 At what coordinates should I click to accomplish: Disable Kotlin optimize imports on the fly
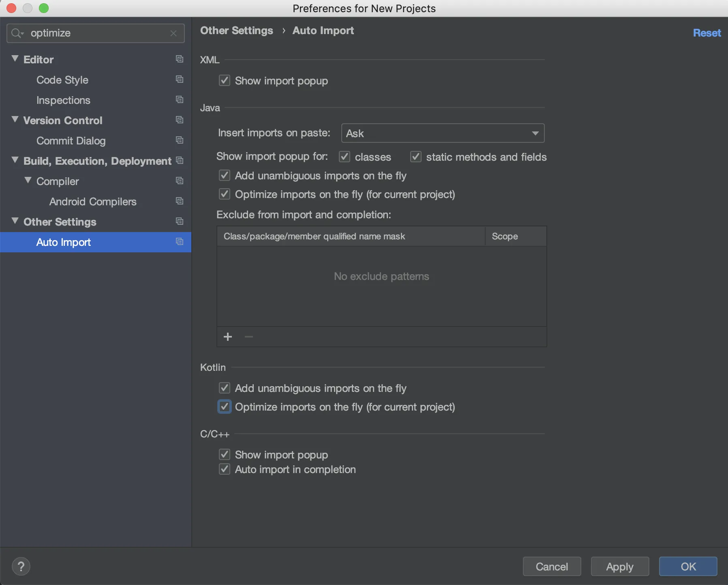click(225, 407)
